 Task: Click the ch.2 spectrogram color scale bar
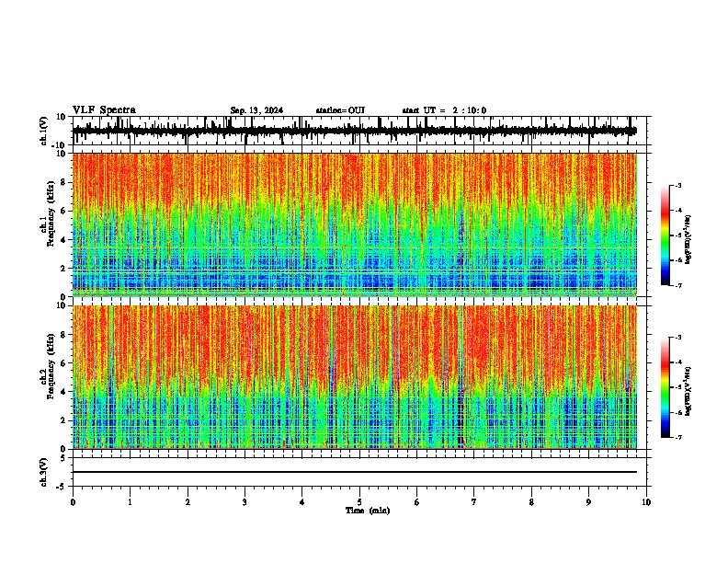[x=665, y=387]
